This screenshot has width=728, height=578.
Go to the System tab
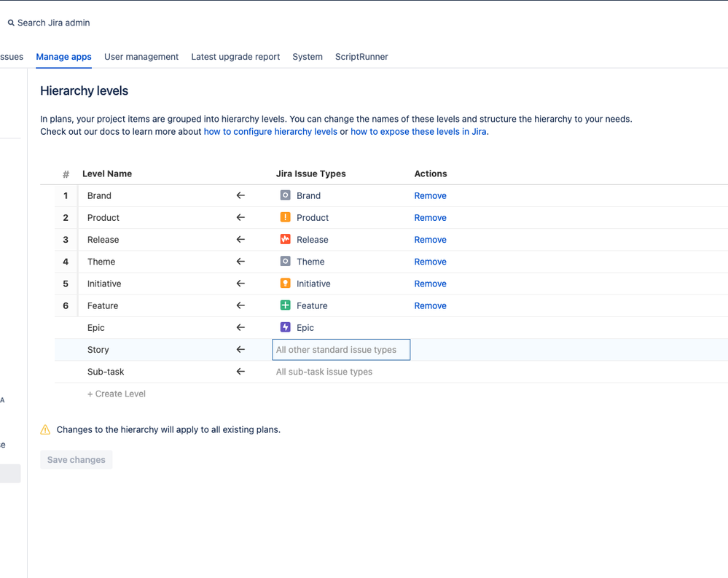(308, 57)
